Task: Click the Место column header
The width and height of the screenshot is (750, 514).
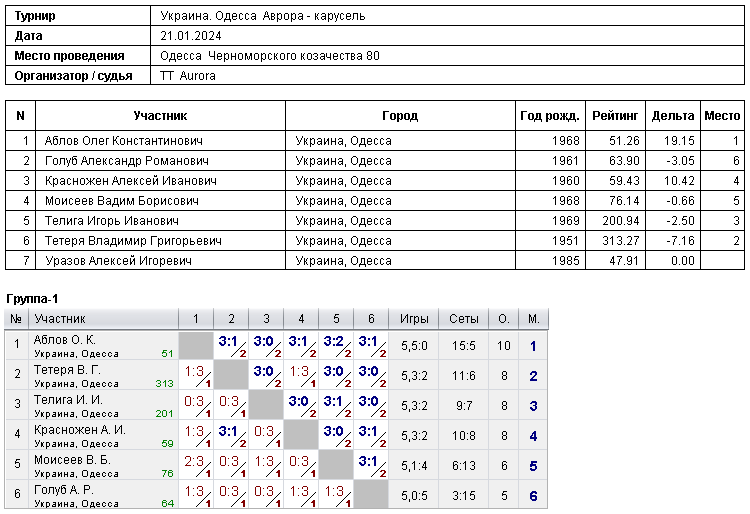Action: (x=722, y=116)
